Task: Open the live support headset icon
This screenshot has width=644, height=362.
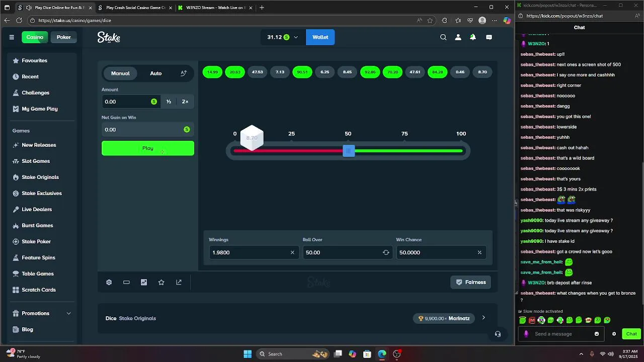Action: pyautogui.click(x=498, y=334)
